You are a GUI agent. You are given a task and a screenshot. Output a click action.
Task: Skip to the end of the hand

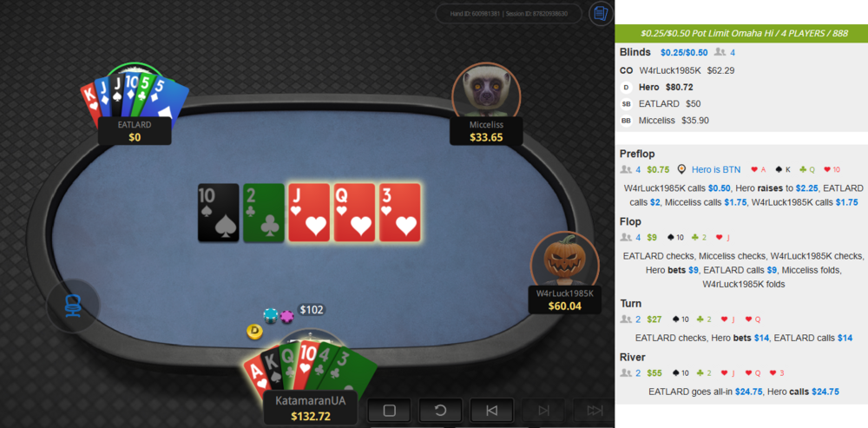pyautogui.click(x=594, y=411)
